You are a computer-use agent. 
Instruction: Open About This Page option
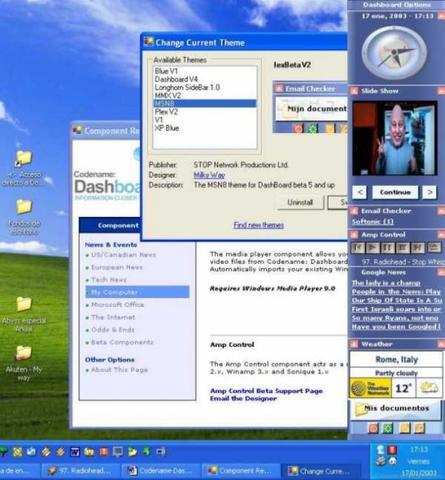[x=120, y=370]
